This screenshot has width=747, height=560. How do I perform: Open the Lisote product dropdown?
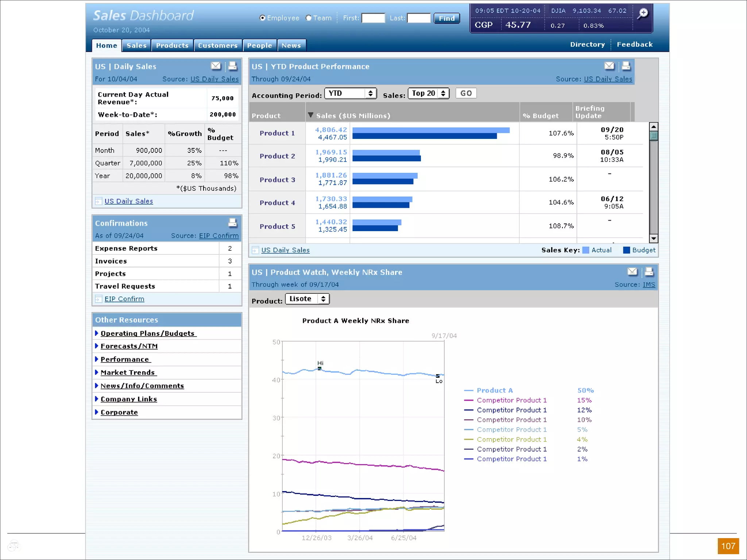tap(307, 299)
